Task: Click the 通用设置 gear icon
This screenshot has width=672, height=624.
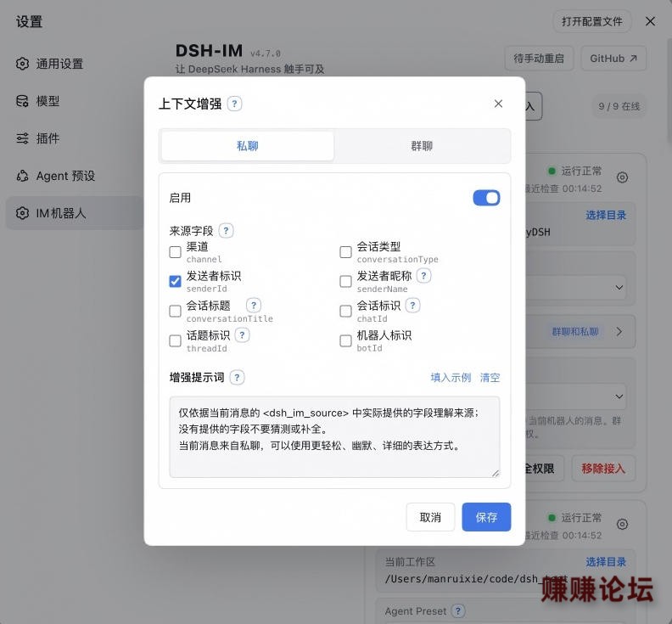Action: coord(22,64)
